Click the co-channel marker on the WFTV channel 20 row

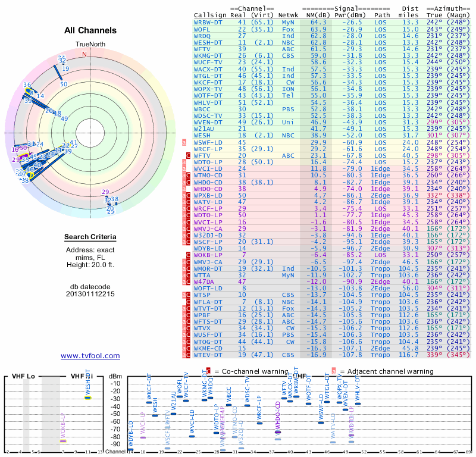point(188,155)
